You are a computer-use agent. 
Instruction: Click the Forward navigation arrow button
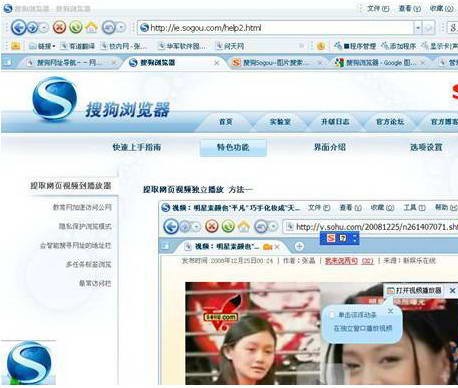(x=32, y=27)
